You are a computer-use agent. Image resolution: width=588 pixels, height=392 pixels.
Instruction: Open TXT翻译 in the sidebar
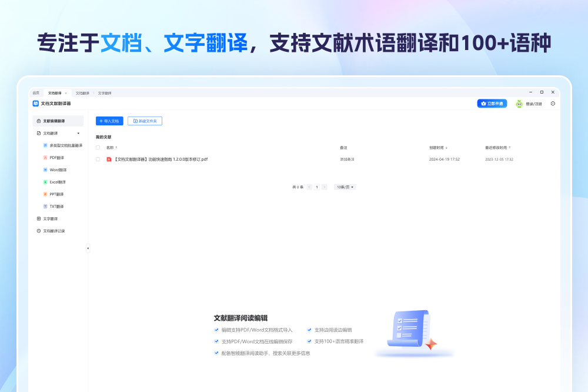(56, 207)
